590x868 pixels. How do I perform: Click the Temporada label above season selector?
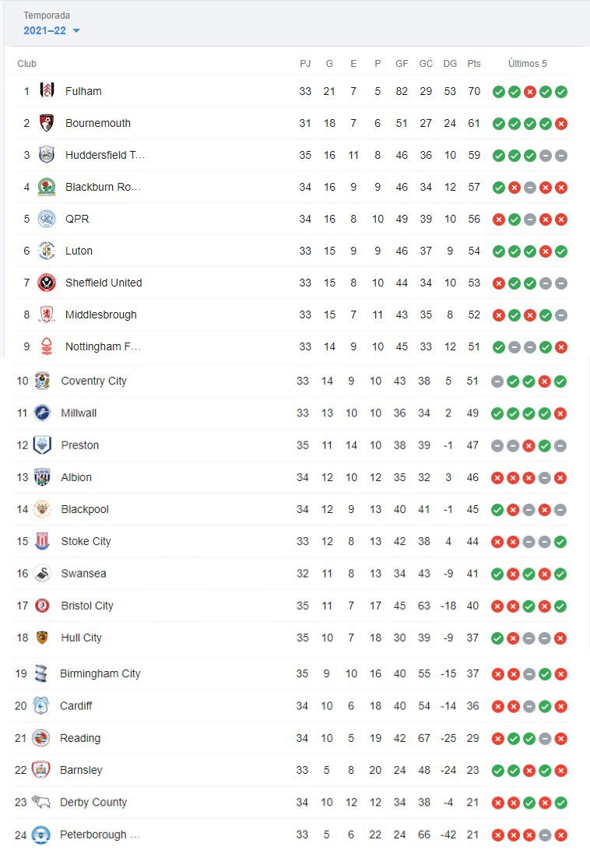[x=47, y=16]
